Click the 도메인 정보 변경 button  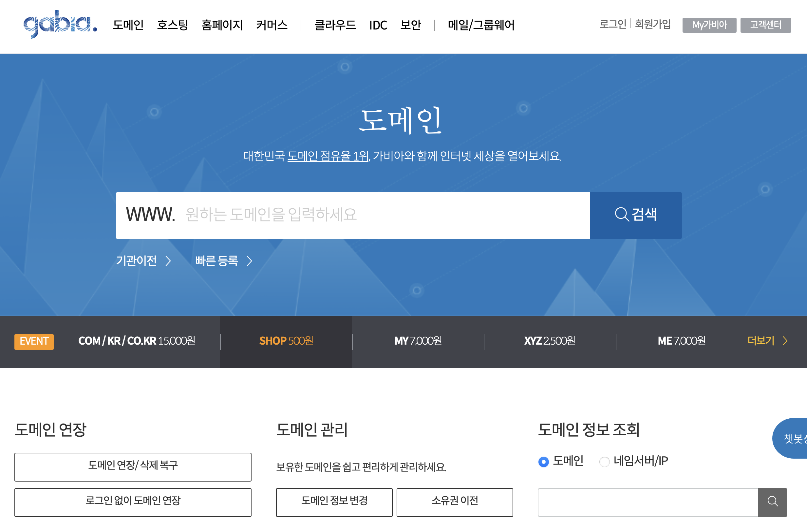(334, 502)
